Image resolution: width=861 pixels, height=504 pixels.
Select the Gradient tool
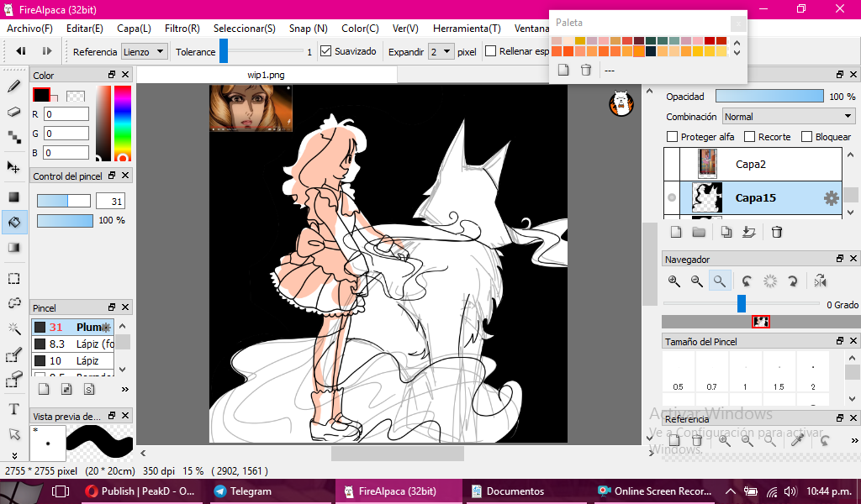[14, 248]
